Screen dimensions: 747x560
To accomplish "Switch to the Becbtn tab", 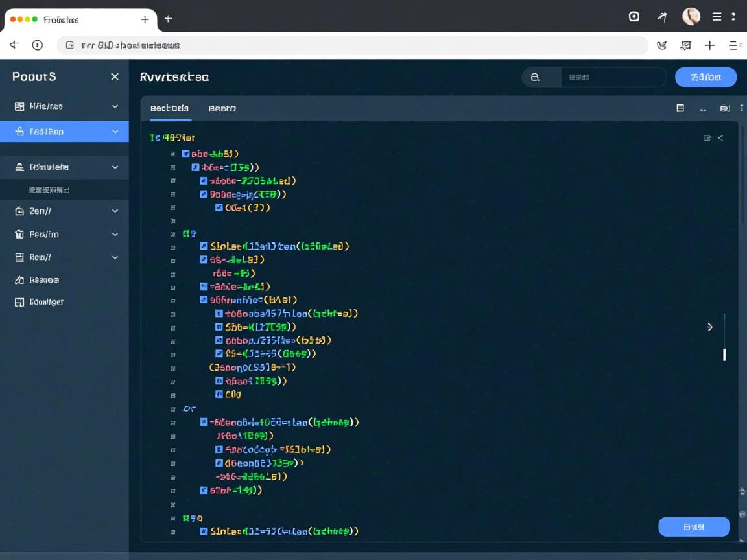I will (x=222, y=108).
